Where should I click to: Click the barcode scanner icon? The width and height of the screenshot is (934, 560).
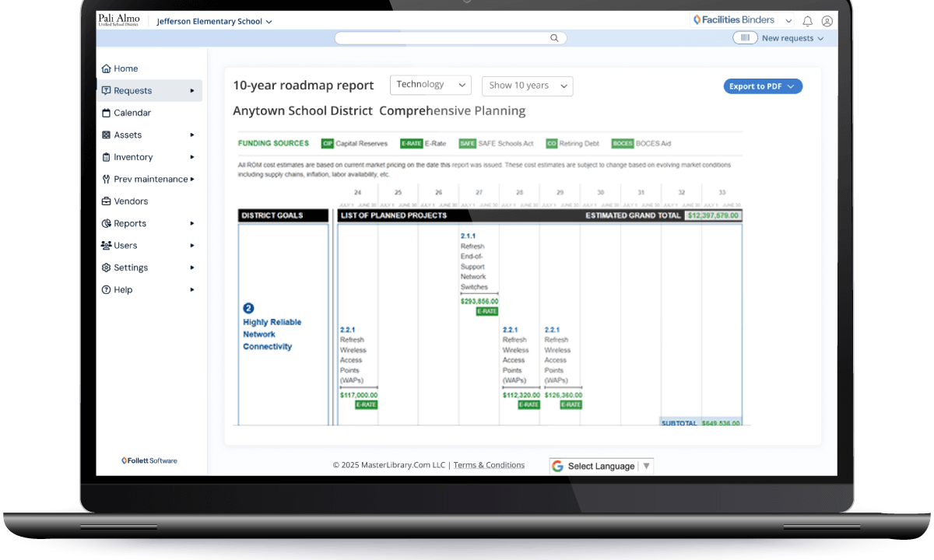745,38
